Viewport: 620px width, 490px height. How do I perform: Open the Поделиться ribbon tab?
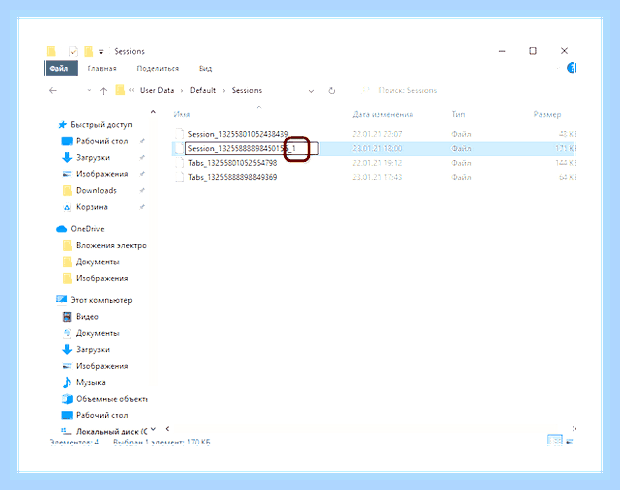(158, 68)
